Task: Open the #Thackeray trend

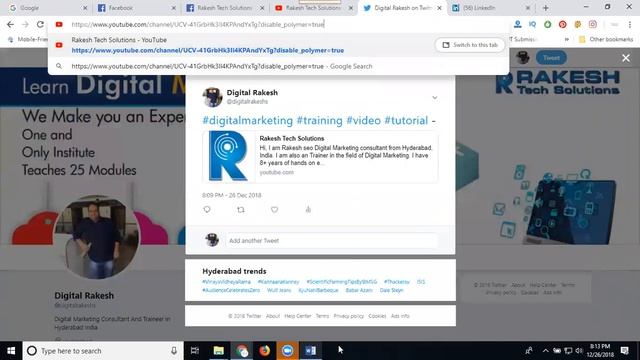Action: pyautogui.click(x=396, y=282)
